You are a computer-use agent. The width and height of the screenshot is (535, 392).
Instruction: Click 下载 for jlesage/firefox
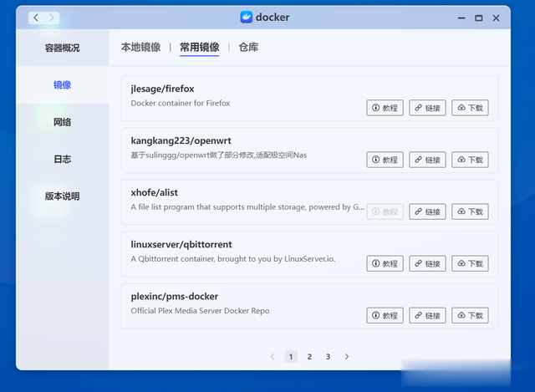tap(470, 108)
